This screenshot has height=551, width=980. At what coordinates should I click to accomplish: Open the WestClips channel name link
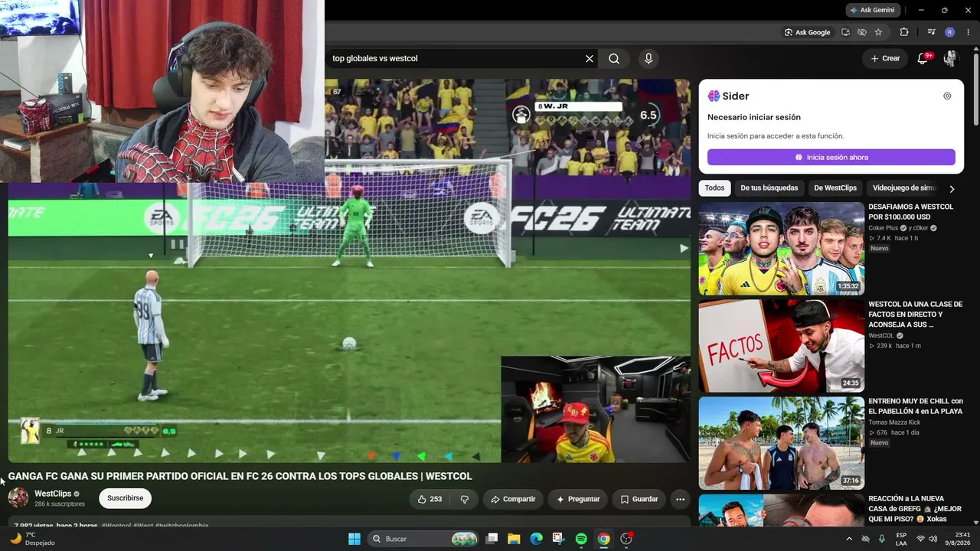point(53,494)
